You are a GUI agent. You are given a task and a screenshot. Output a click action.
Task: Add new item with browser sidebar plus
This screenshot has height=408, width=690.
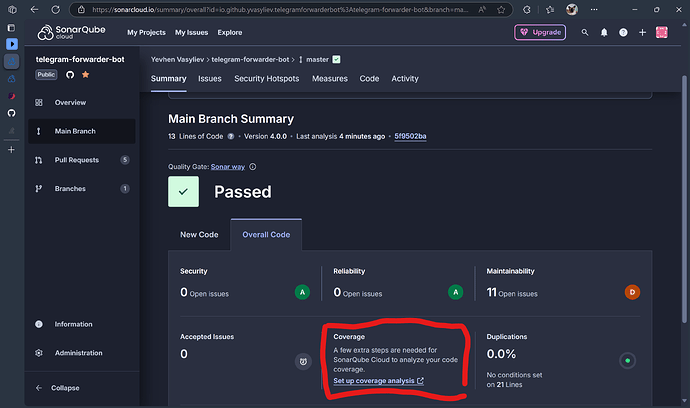coord(11,150)
